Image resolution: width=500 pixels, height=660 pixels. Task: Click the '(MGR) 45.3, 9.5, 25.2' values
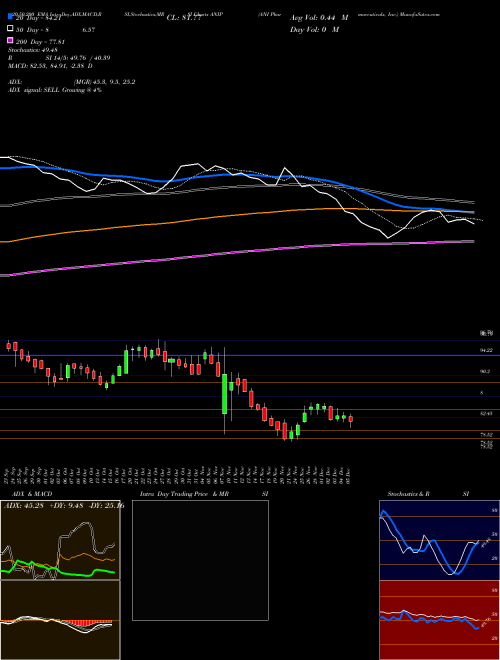(105, 82)
